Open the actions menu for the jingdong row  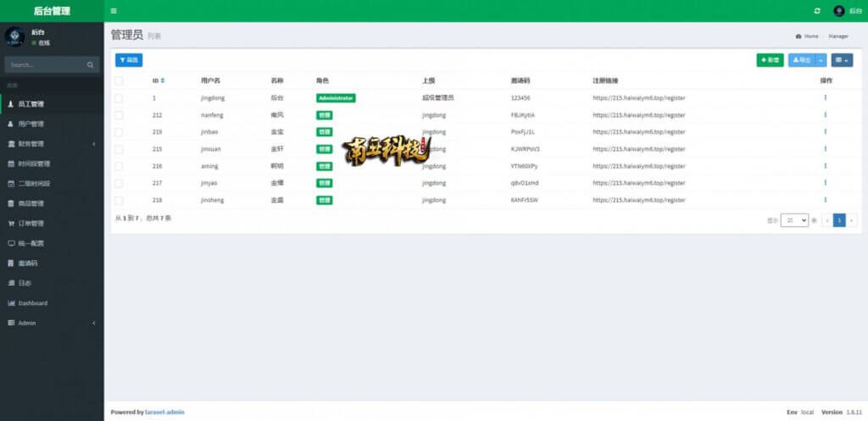826,97
